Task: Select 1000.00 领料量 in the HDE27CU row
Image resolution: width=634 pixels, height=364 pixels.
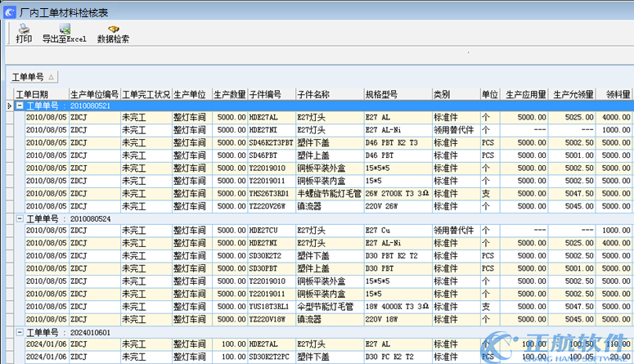Action: tap(614, 231)
